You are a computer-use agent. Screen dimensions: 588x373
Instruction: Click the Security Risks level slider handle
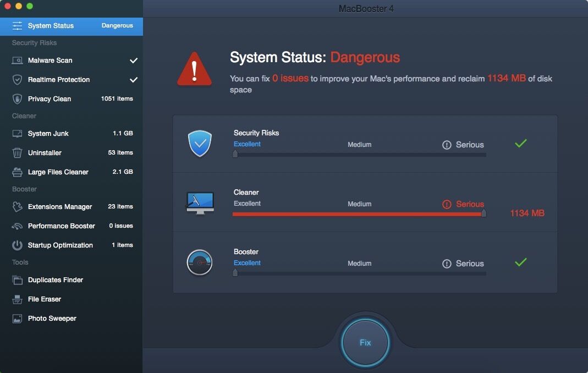click(235, 154)
